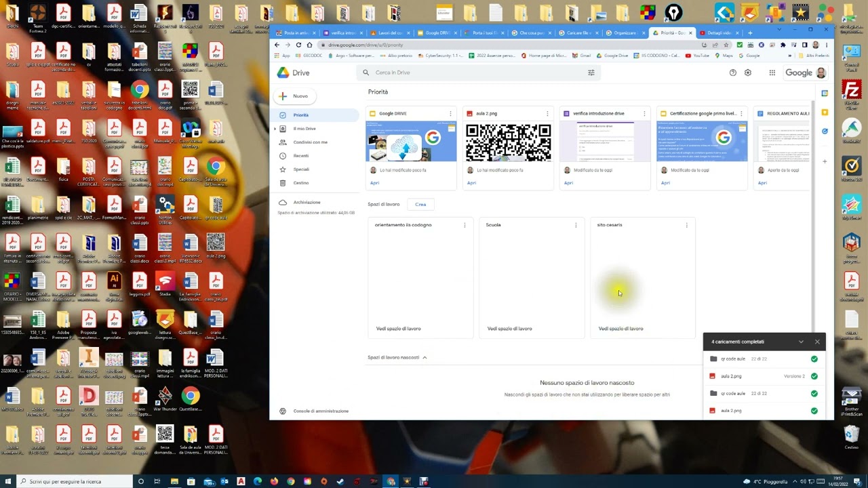The height and width of the screenshot is (488, 868).
Task: Open Keep side panel icon
Action: pos(825,113)
